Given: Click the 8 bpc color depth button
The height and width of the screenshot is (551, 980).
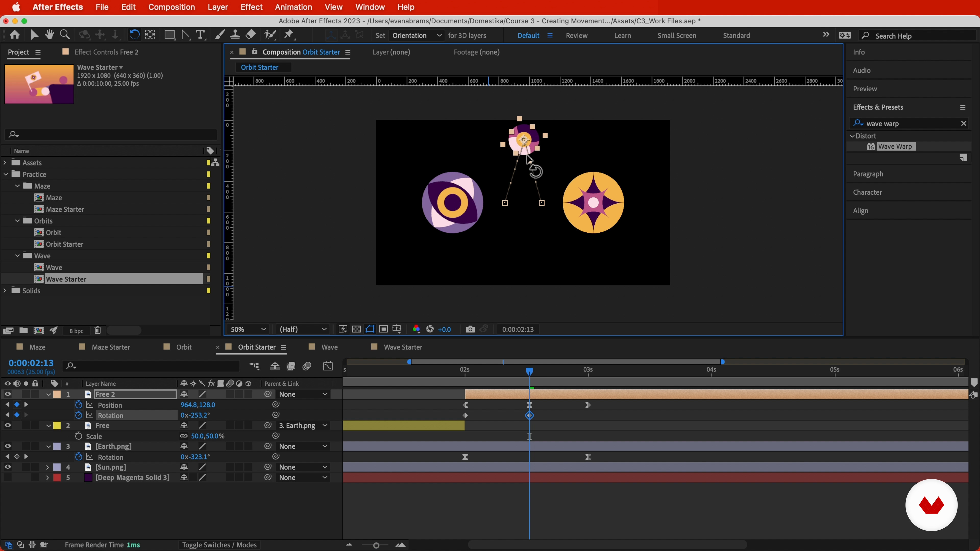Looking at the screenshot, I should (x=77, y=331).
